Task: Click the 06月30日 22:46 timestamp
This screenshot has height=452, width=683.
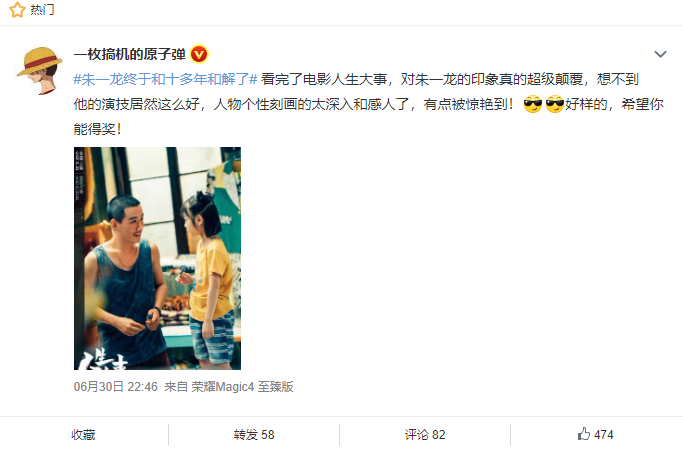Action: (x=115, y=386)
